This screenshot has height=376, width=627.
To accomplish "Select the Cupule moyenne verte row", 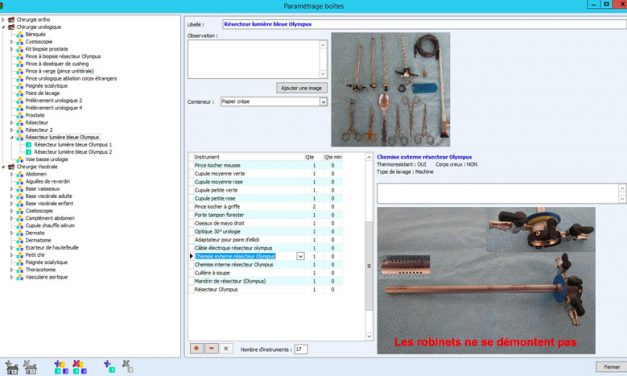I will (x=267, y=174).
